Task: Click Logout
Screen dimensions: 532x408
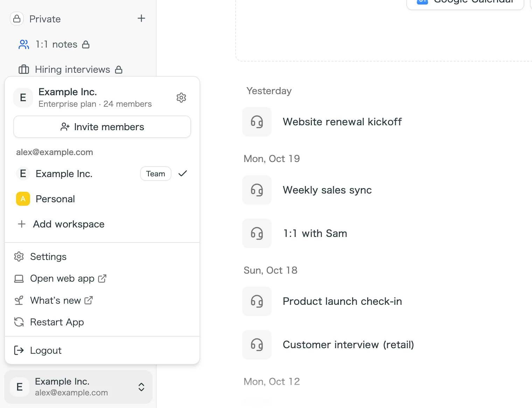Action: click(102, 350)
